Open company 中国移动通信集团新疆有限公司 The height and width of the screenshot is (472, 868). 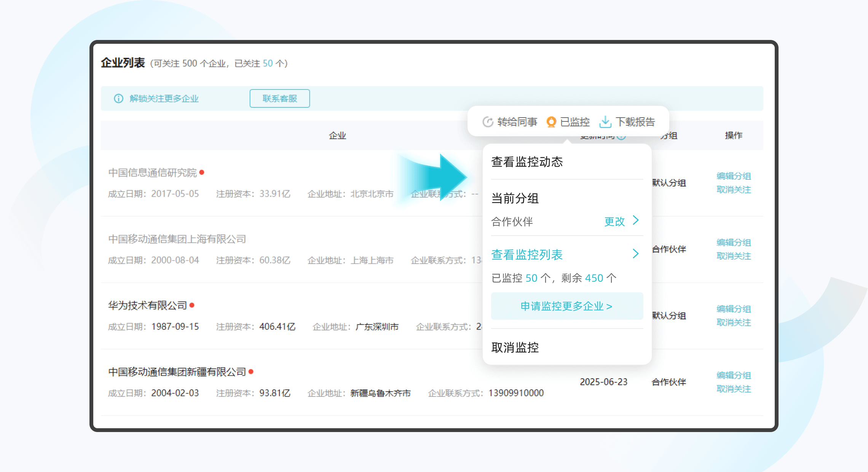click(x=177, y=372)
